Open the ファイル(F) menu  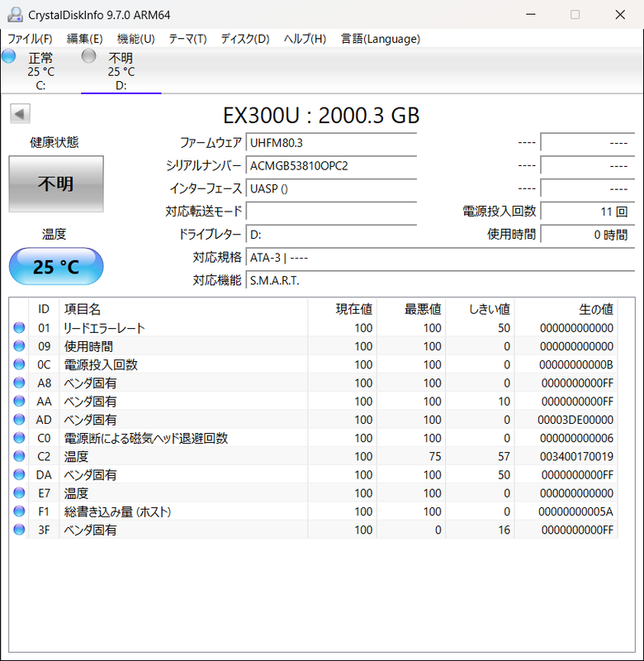pos(30,39)
